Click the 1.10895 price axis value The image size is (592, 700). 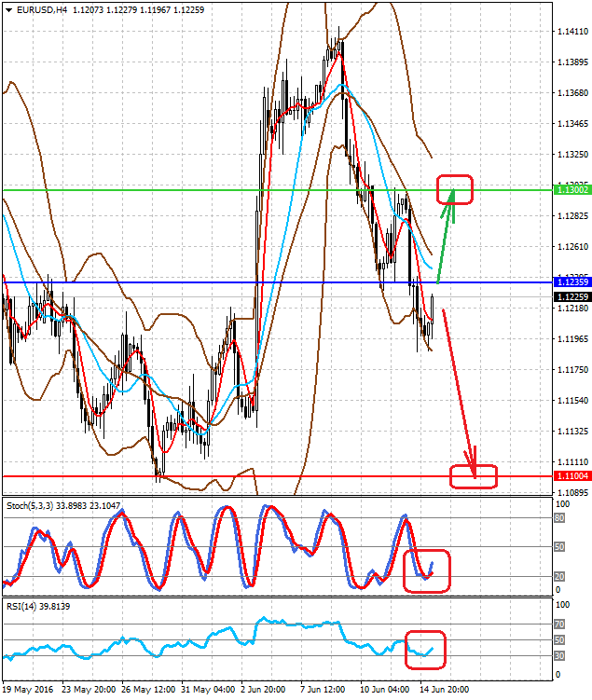(x=572, y=492)
